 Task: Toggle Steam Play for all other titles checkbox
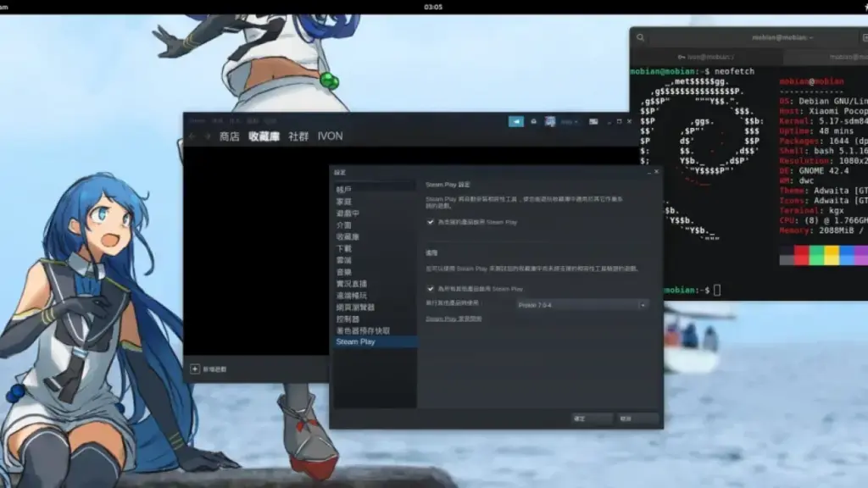pyautogui.click(x=431, y=289)
